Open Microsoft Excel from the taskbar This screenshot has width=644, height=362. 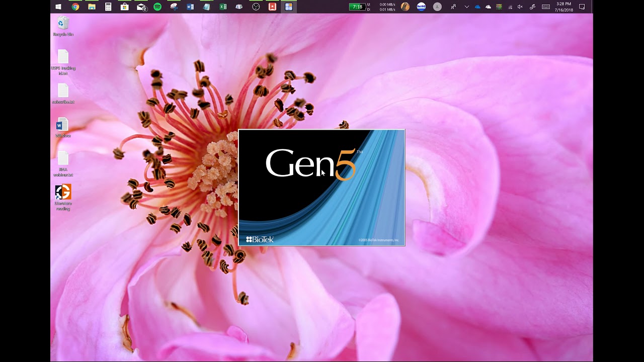[x=223, y=7]
